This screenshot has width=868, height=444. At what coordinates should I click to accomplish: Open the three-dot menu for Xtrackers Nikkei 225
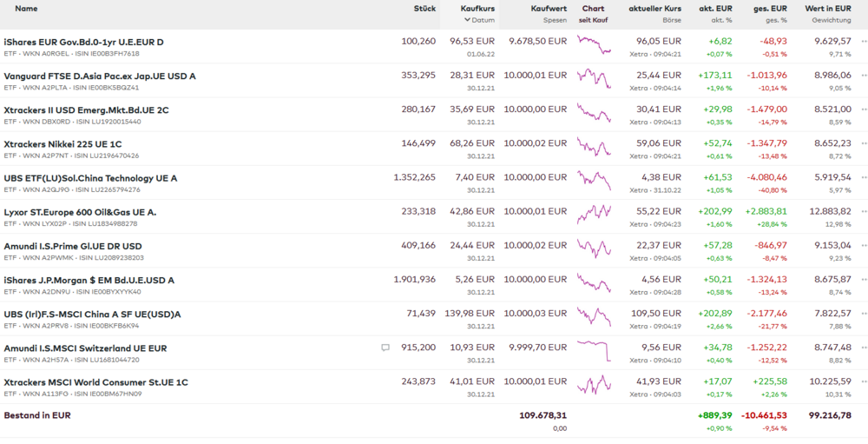pos(864,142)
